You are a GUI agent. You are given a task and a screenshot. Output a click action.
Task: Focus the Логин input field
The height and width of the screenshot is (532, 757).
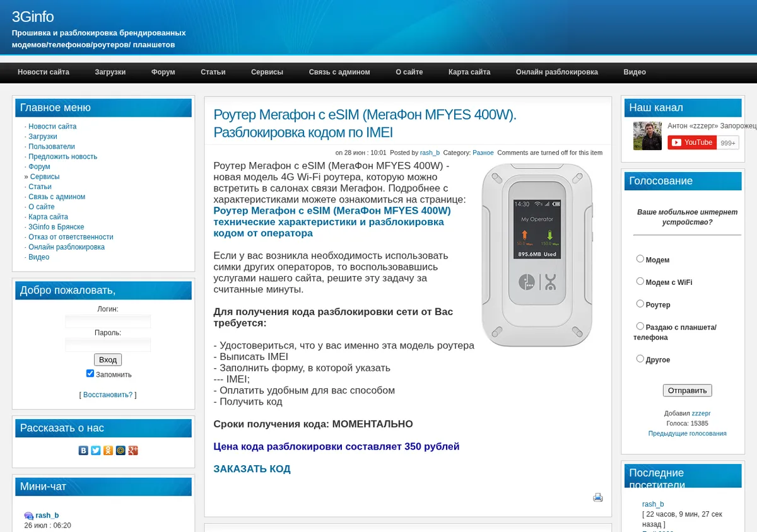tap(108, 321)
